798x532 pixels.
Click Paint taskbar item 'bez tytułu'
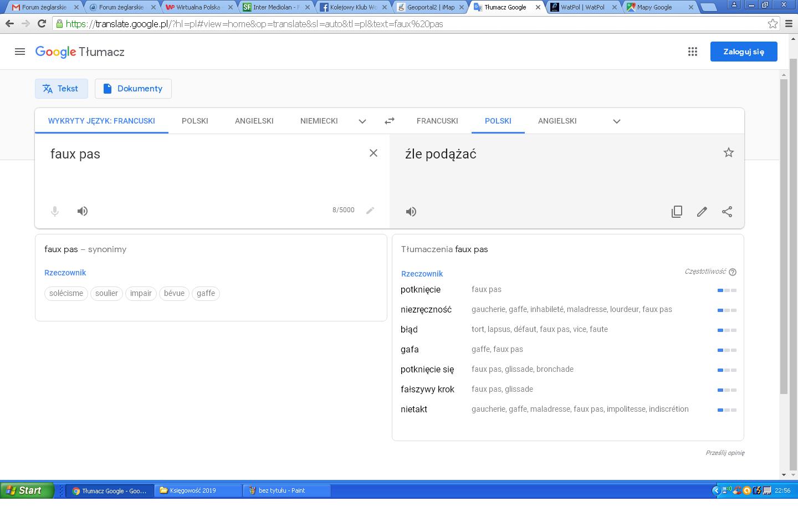(x=286, y=490)
